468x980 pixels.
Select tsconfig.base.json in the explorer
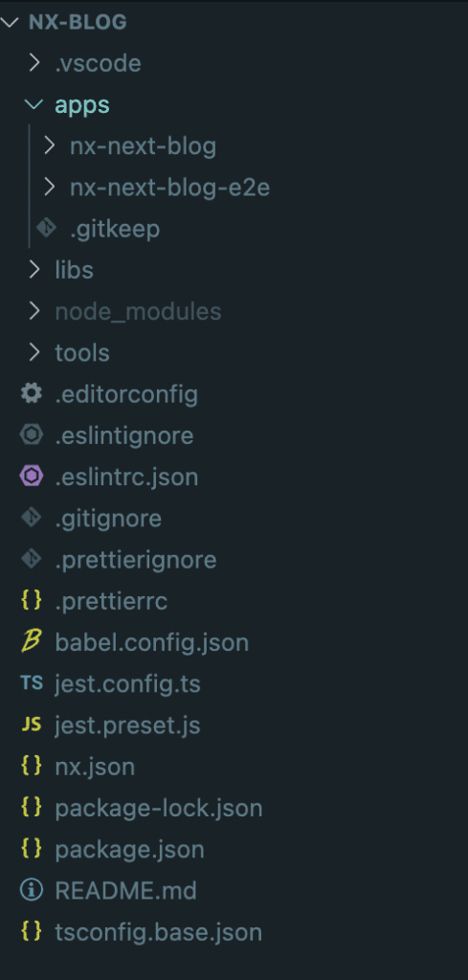(159, 932)
